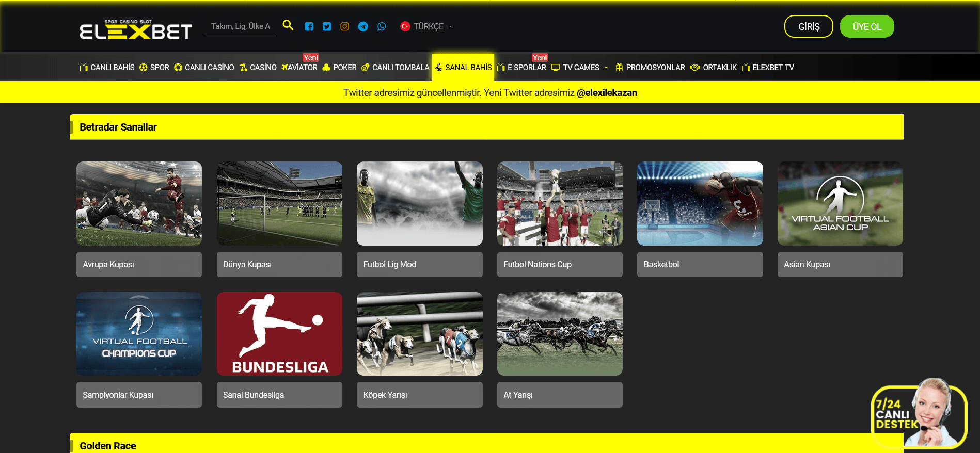980x453 pixels.
Task: Open the CASİNO menu item
Action: [x=258, y=68]
